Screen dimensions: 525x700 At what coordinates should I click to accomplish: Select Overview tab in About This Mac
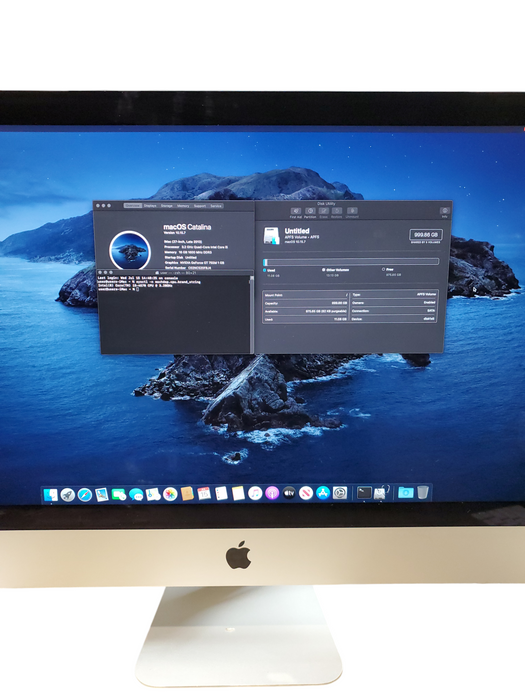pyautogui.click(x=133, y=206)
